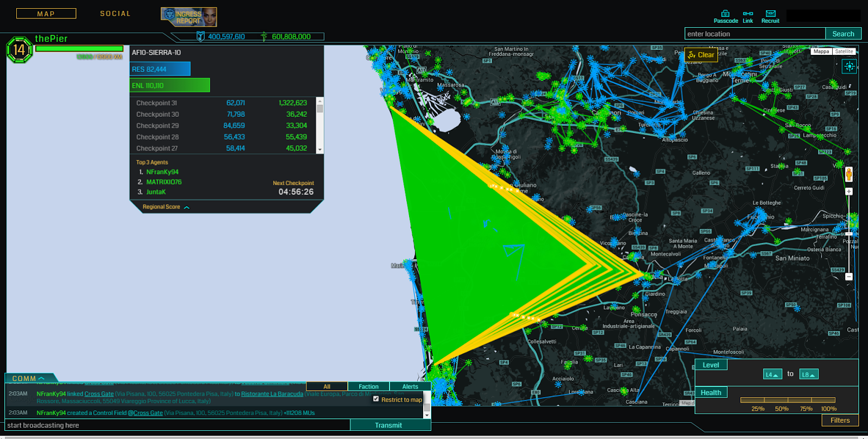Click the map zoom slider track
Viewport: 868px width, 439px height.
coord(849,234)
